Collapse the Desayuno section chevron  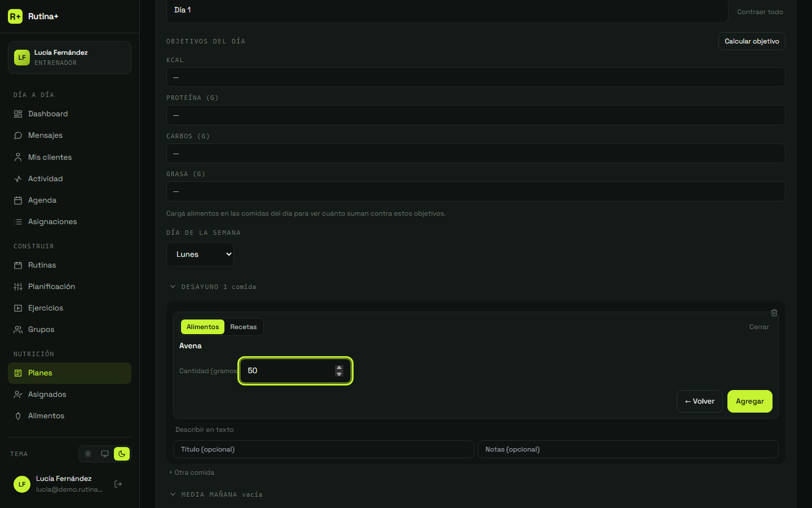tap(173, 287)
